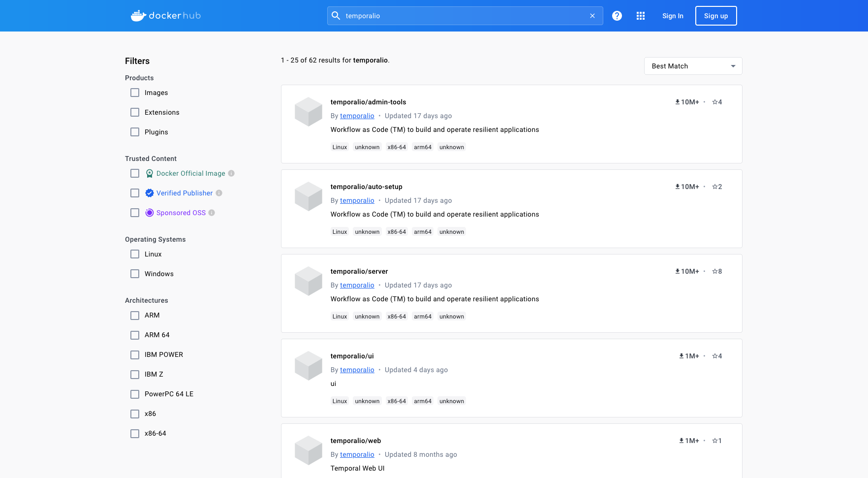This screenshot has height=478, width=868.
Task: Click the admin-tools cube image icon
Action: (309, 112)
